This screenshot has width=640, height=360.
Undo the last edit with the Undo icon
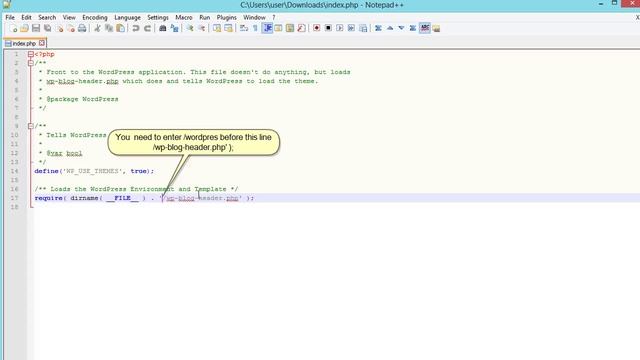pyautogui.click(x=136, y=28)
